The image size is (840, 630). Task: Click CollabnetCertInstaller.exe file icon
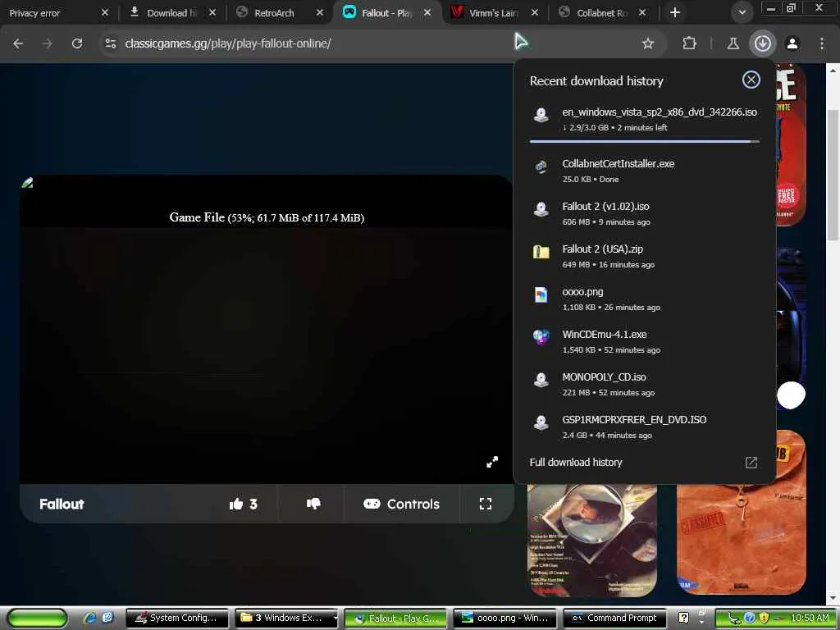541,167
